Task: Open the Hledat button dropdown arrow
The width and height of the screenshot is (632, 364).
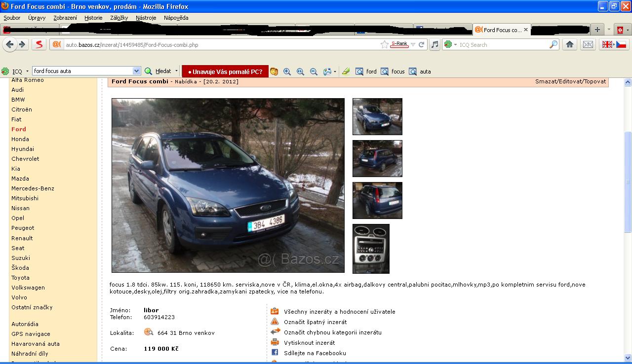Action: coord(176,71)
